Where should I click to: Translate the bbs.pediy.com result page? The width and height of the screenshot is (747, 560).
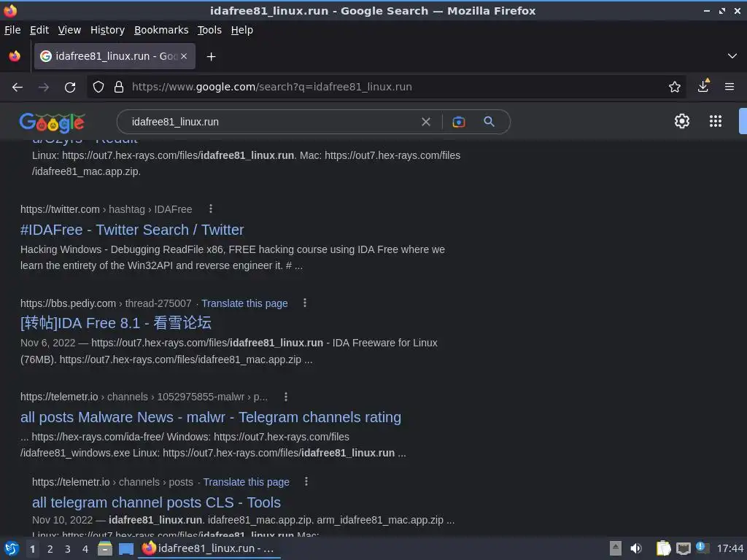244,303
